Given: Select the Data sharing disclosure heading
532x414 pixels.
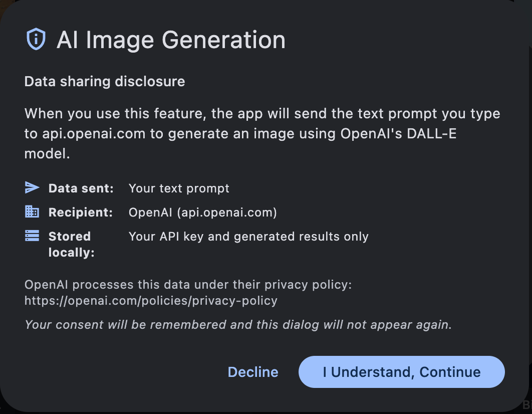Looking at the screenshot, I should 104,81.
